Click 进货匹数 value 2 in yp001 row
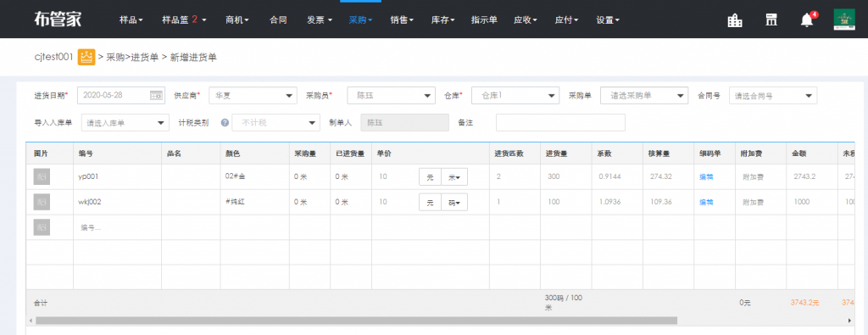Image resolution: width=868 pixels, height=335 pixels. tap(498, 177)
